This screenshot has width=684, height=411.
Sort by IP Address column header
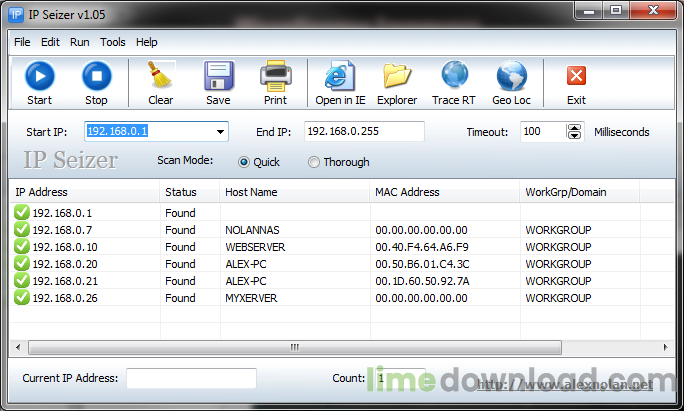(85, 192)
